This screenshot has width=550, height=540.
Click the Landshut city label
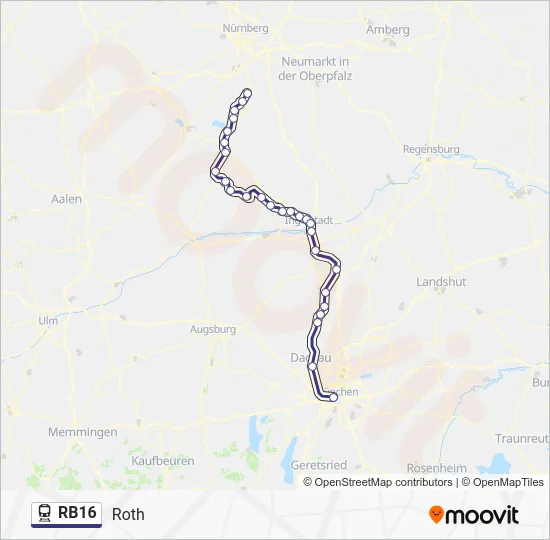441,281
